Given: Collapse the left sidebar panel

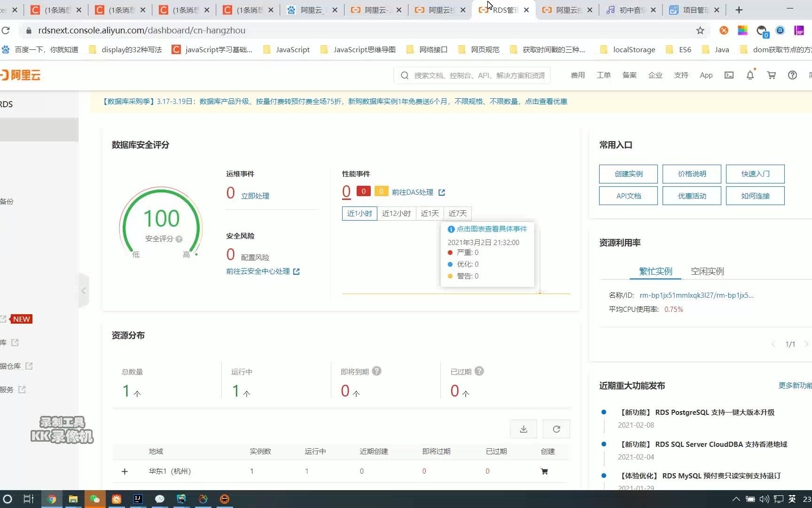Looking at the screenshot, I should click(84, 291).
